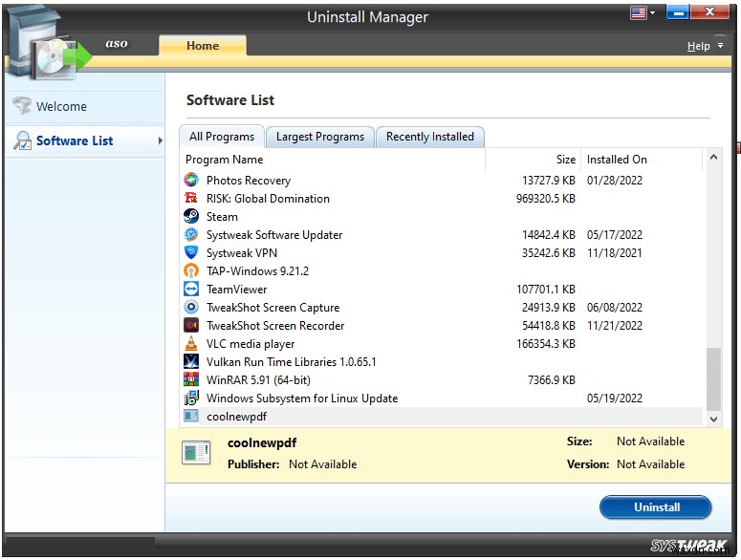Switch to the Recently Installed tab
The image size is (741, 560).
429,137
